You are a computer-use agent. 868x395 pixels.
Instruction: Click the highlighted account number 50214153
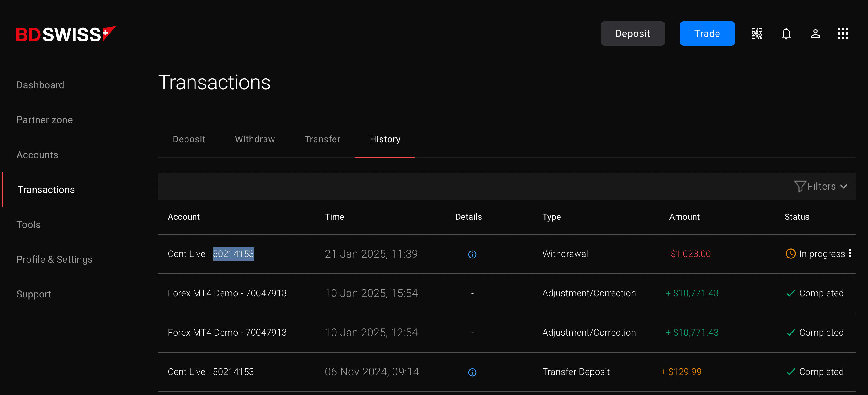tap(233, 254)
